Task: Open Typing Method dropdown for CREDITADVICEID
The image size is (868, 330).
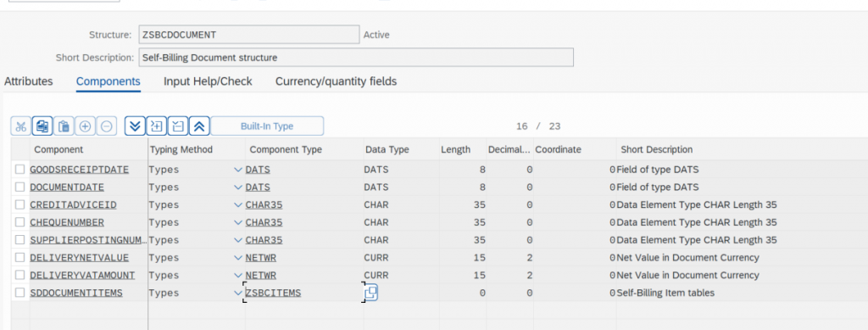Action: pyautogui.click(x=238, y=204)
